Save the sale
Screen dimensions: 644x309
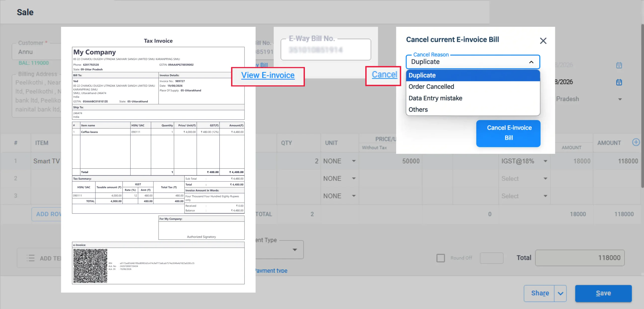point(603,293)
